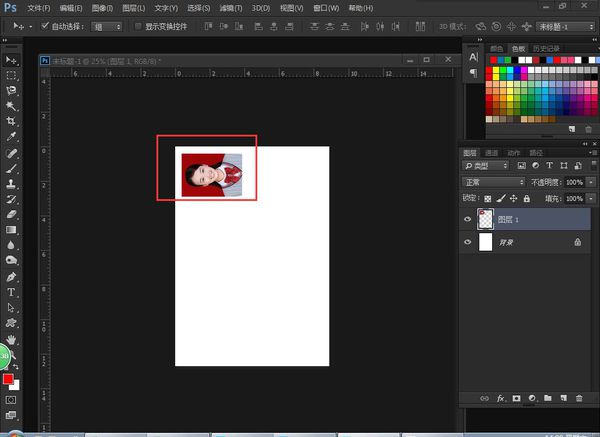Viewport: 600px width, 437px height.
Task: Click the red foreground color swatch
Action: 8,379
